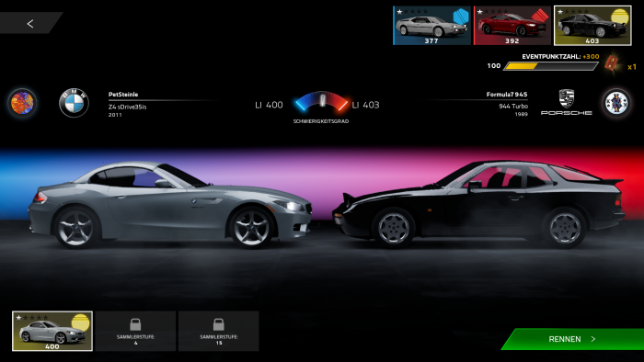Select own car slot rated 400
Viewport: 644px width, 362px height.
52,332
